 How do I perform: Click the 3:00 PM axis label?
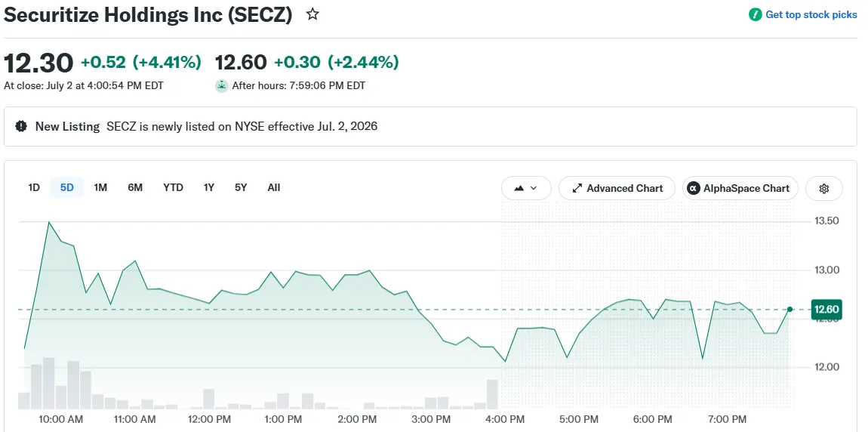click(x=431, y=419)
